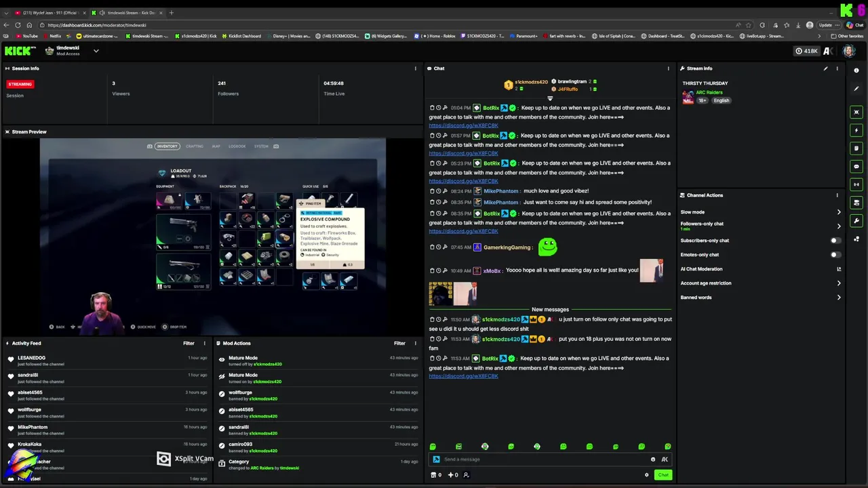Screen dimensions: 868x488
Task: Open the YouTube bookmark
Action: click(27, 36)
